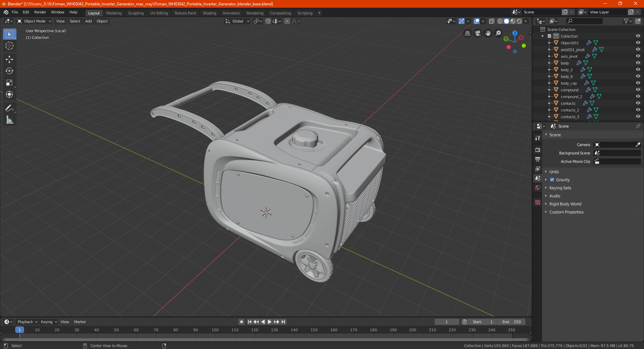Activate the 3D Cursor tool
Image resolution: width=644 pixels, height=349 pixels.
(9, 46)
